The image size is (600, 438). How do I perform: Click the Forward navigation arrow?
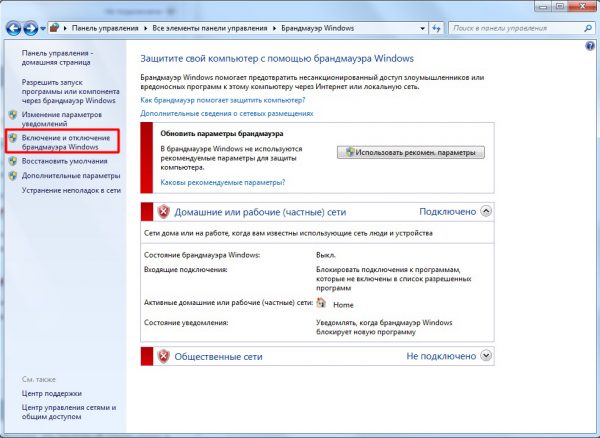[x=31, y=28]
